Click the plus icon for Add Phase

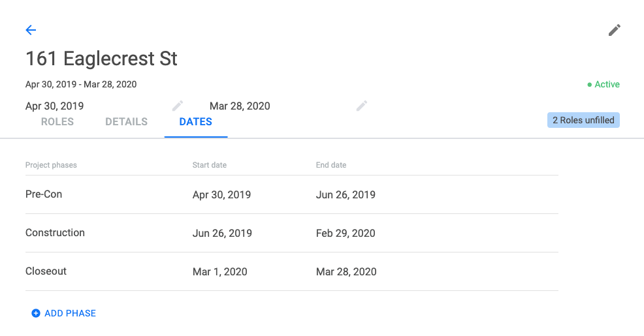coord(36,313)
